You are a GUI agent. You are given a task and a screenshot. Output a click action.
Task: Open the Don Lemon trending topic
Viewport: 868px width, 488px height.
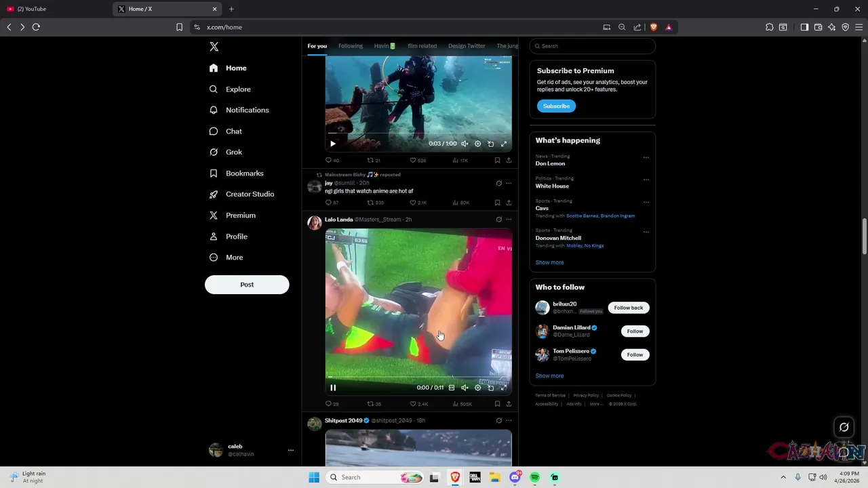[550, 163]
